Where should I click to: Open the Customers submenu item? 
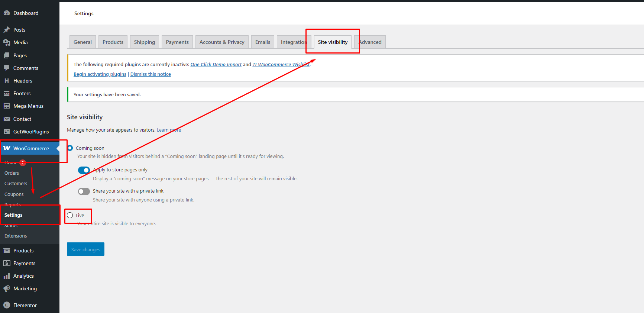pos(16,183)
